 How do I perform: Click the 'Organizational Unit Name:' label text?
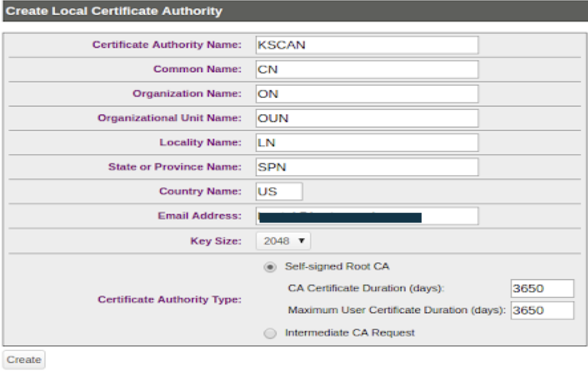[x=169, y=118]
